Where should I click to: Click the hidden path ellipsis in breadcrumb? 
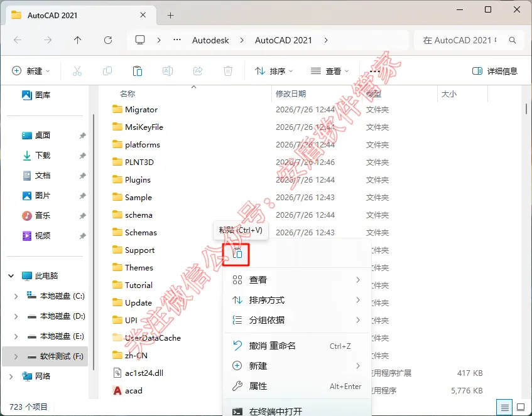coord(176,40)
